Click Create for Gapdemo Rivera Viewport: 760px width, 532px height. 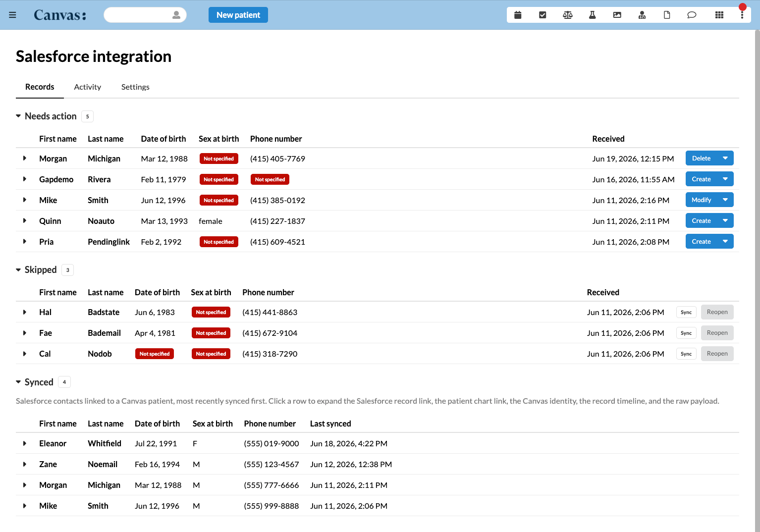tap(701, 179)
